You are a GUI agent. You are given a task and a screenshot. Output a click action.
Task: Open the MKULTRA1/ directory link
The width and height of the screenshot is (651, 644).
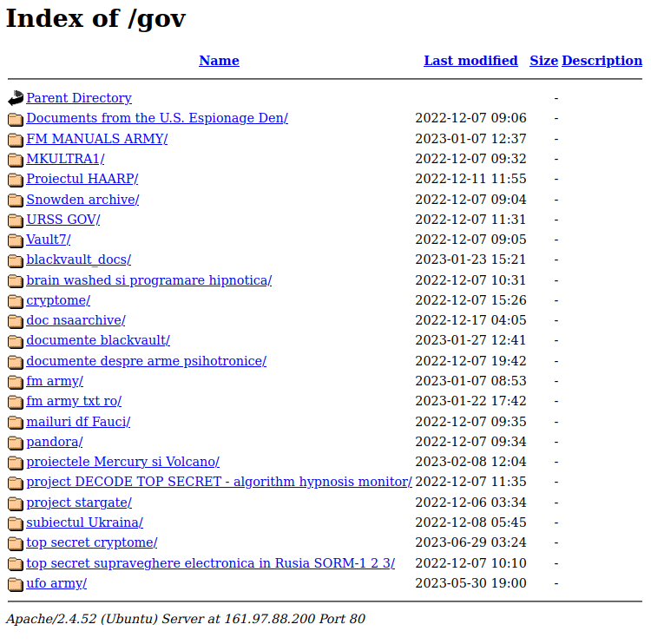[66, 159]
